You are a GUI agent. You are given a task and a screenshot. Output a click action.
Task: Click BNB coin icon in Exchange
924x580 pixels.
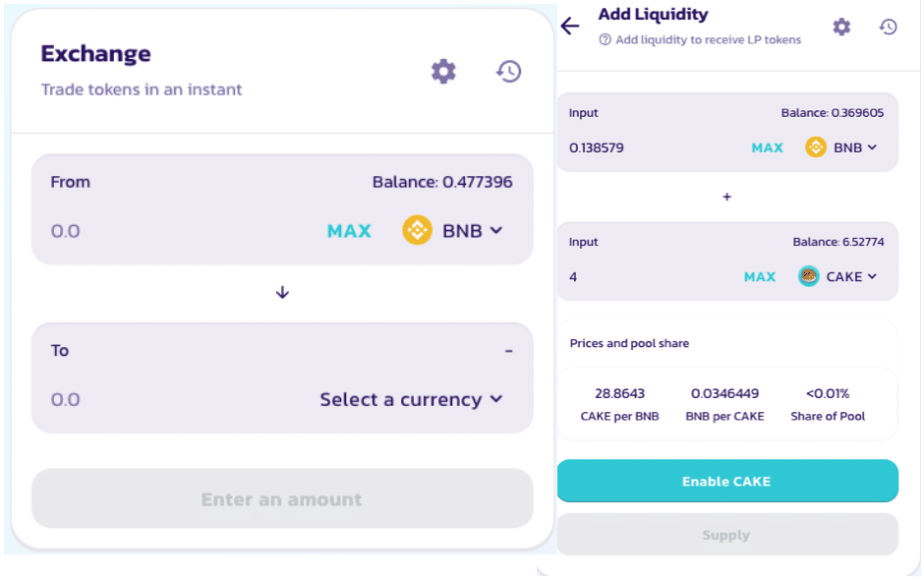[418, 231]
